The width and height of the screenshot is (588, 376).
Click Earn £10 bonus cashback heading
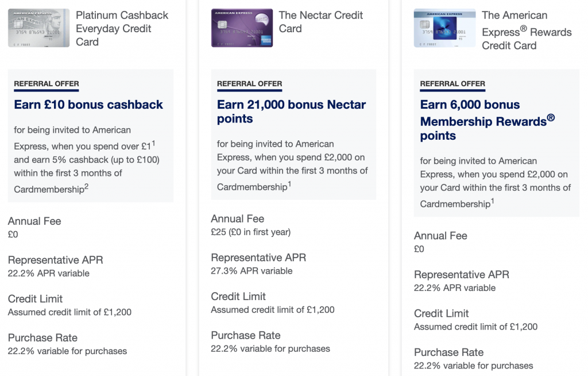pos(88,105)
